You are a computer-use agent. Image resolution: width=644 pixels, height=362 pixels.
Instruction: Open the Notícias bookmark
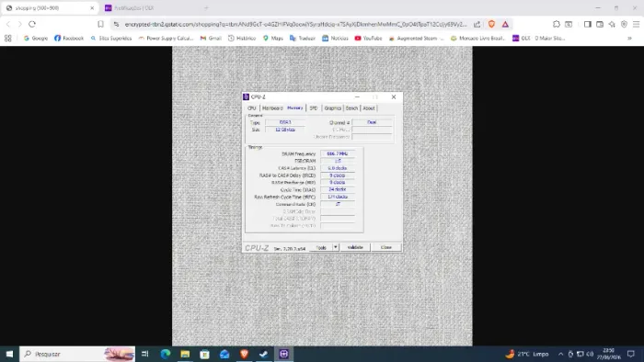[335, 38]
